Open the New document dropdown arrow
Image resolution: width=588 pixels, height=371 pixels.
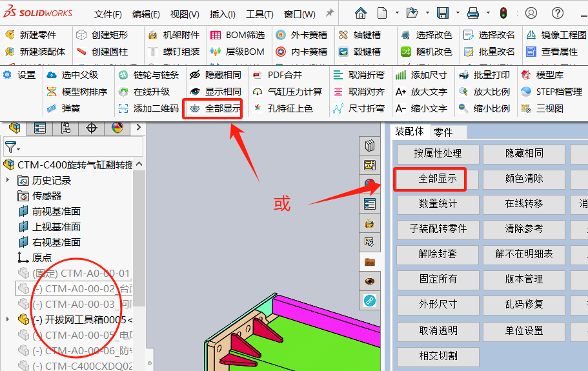[397, 13]
